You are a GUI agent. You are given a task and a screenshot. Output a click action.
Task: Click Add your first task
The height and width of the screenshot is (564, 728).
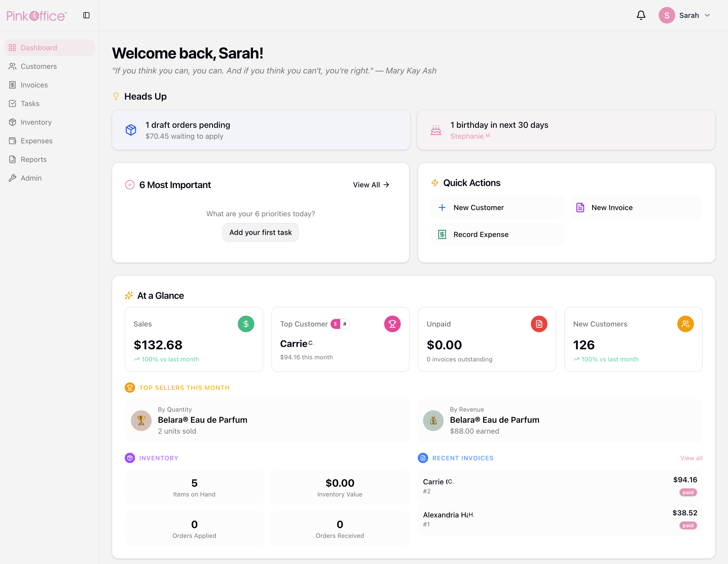260,232
